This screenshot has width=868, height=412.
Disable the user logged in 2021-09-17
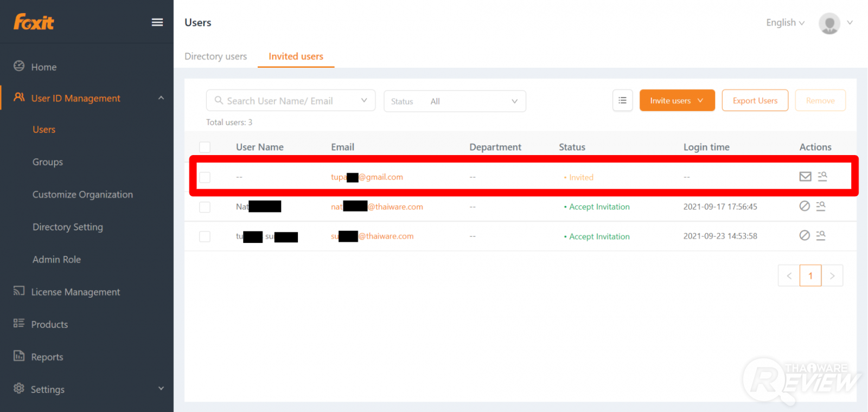[x=805, y=206]
